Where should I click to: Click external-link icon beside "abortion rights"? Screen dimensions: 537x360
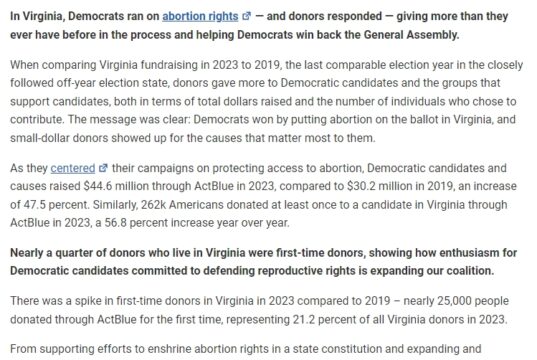(x=247, y=16)
